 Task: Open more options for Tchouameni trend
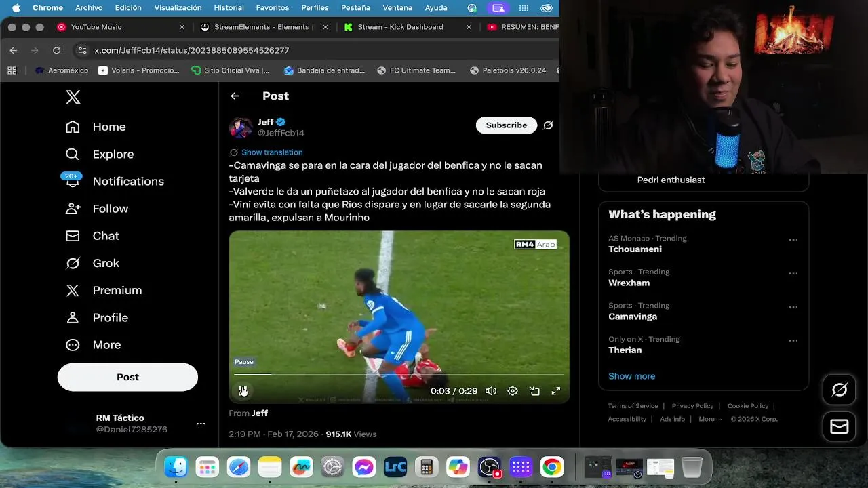pos(793,240)
